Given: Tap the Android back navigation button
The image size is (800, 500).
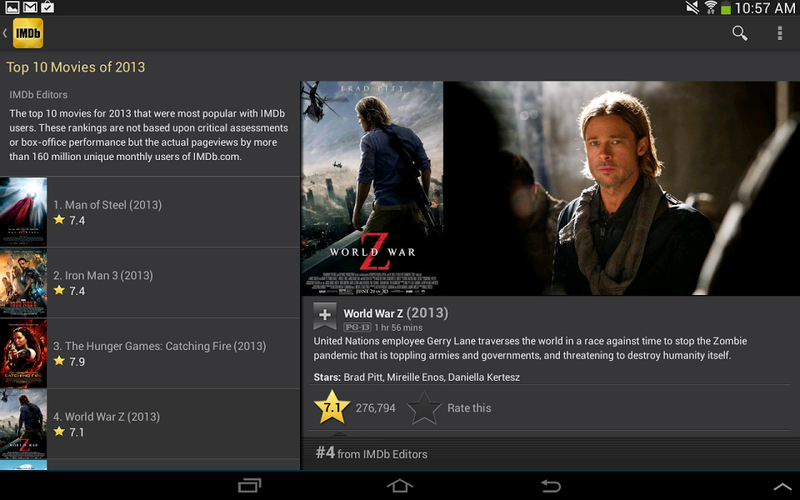Looking at the screenshot, I should point(551,485).
